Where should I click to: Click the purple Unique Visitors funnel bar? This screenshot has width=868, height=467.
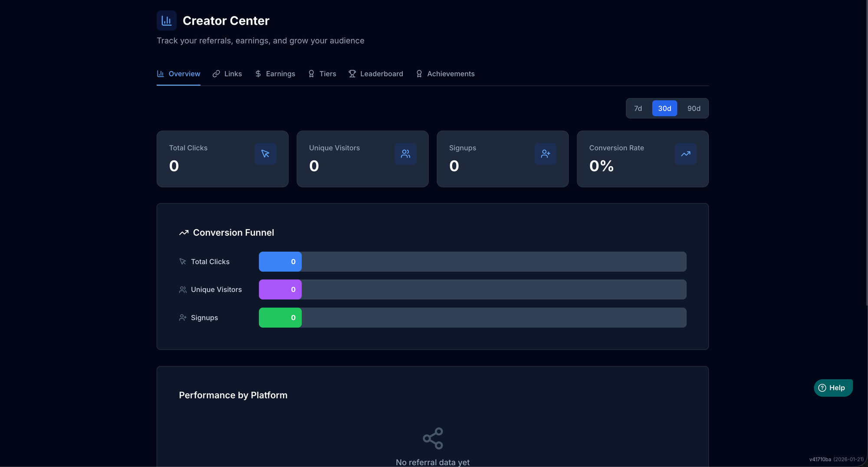coord(280,289)
